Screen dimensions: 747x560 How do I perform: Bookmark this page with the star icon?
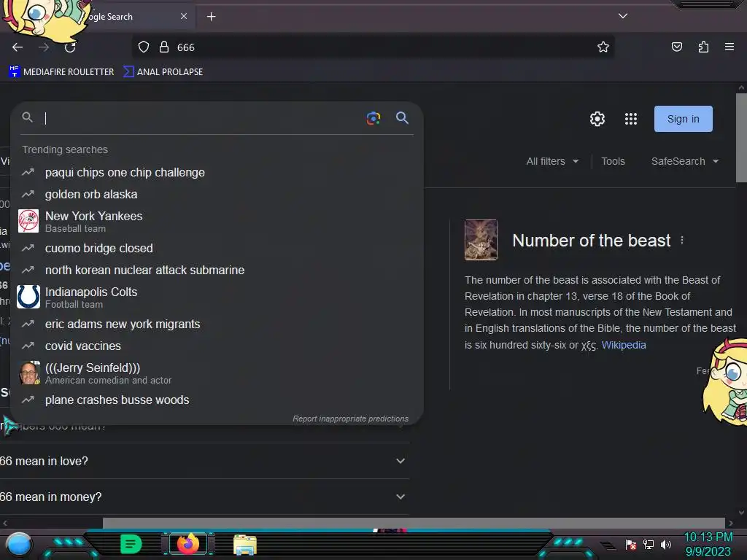click(603, 47)
